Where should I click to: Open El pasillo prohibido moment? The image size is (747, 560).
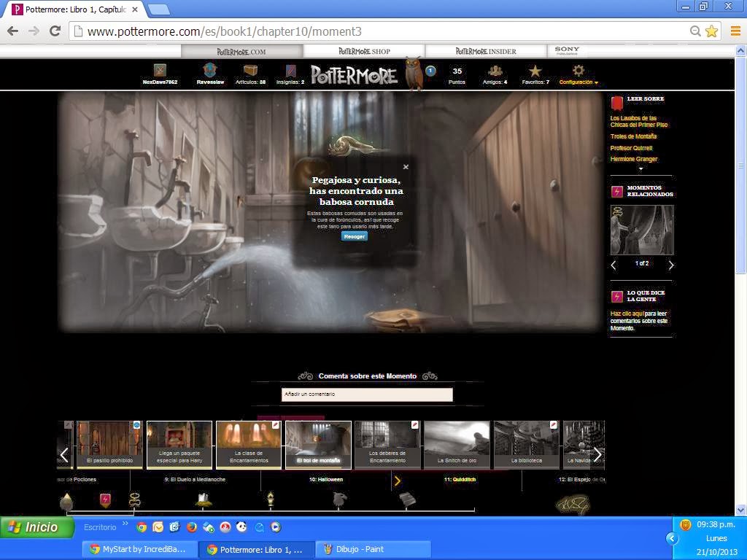(x=109, y=445)
